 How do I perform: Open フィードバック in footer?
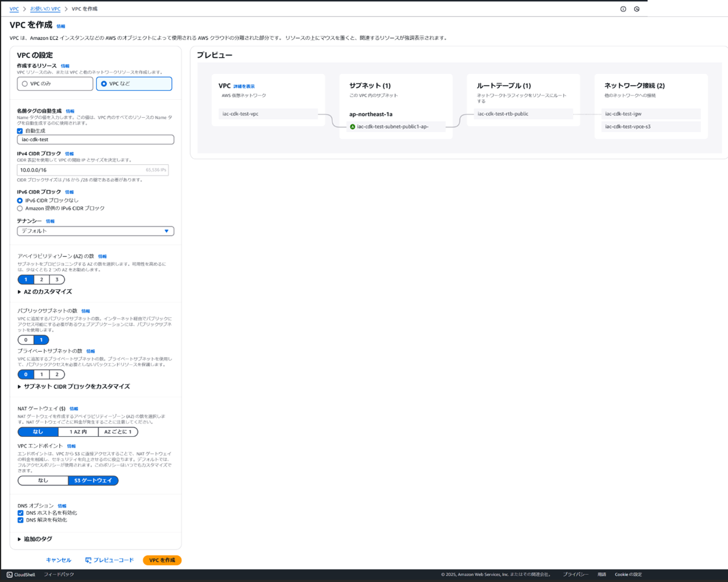pyautogui.click(x=59, y=575)
